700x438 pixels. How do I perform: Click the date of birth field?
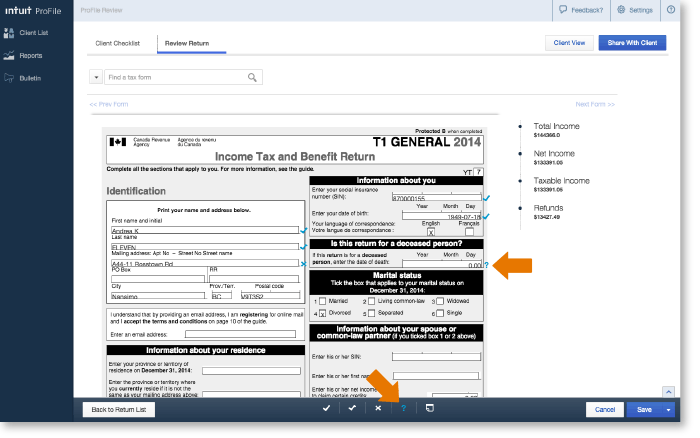pyautogui.click(x=442, y=216)
